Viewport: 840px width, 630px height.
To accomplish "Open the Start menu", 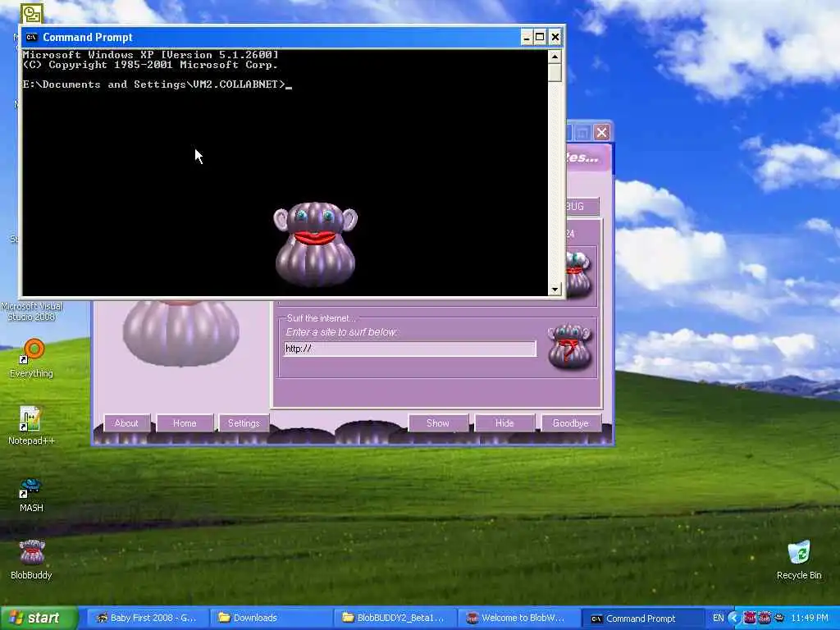I will 39,618.
